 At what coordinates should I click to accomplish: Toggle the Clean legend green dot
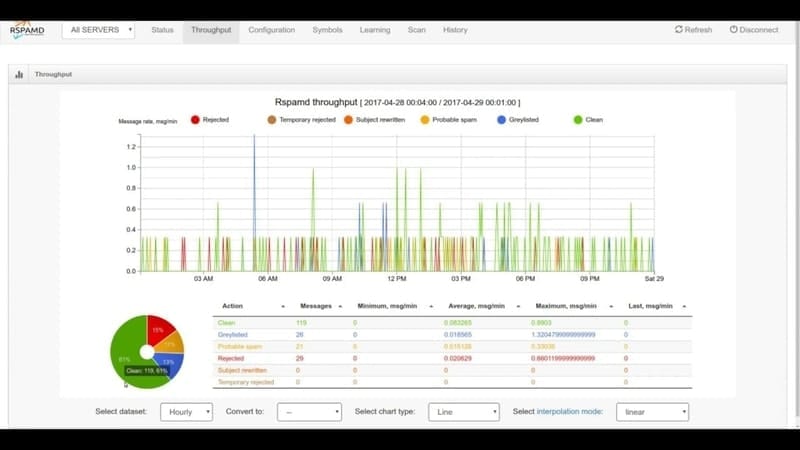[x=578, y=120]
